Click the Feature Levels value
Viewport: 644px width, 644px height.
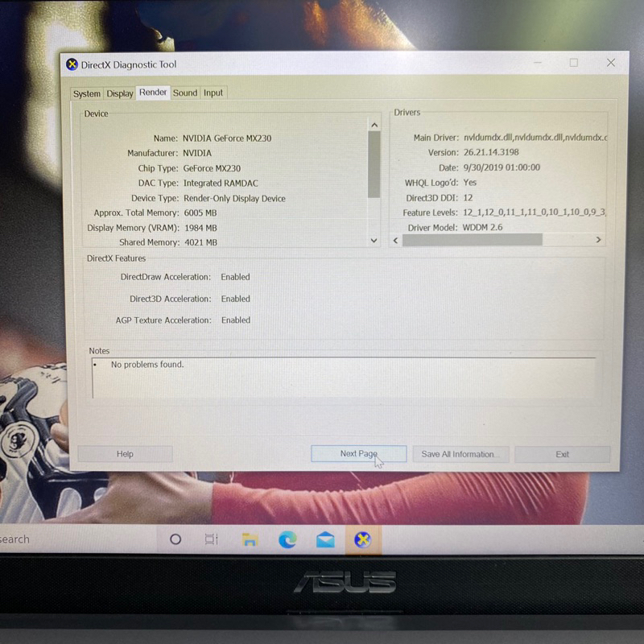(535, 213)
